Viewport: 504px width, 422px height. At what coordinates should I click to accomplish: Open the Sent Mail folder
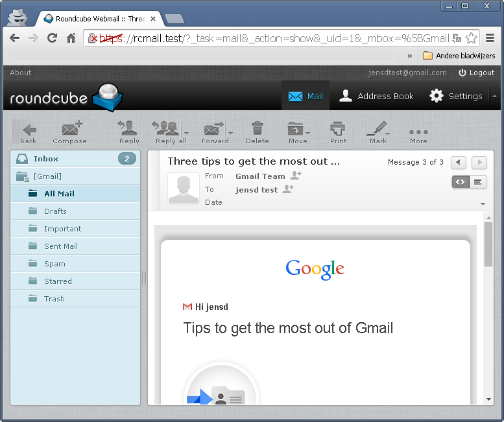(x=75, y=246)
